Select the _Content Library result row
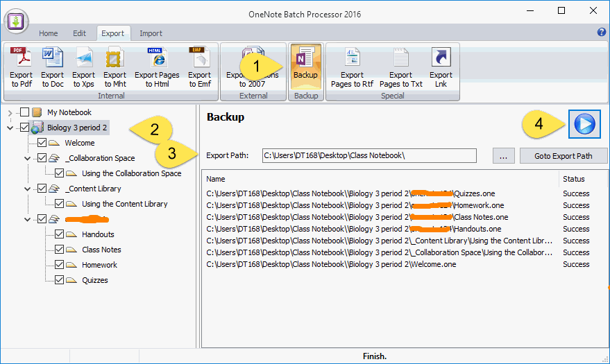Viewport: 610px width, 364px height. pos(405,241)
